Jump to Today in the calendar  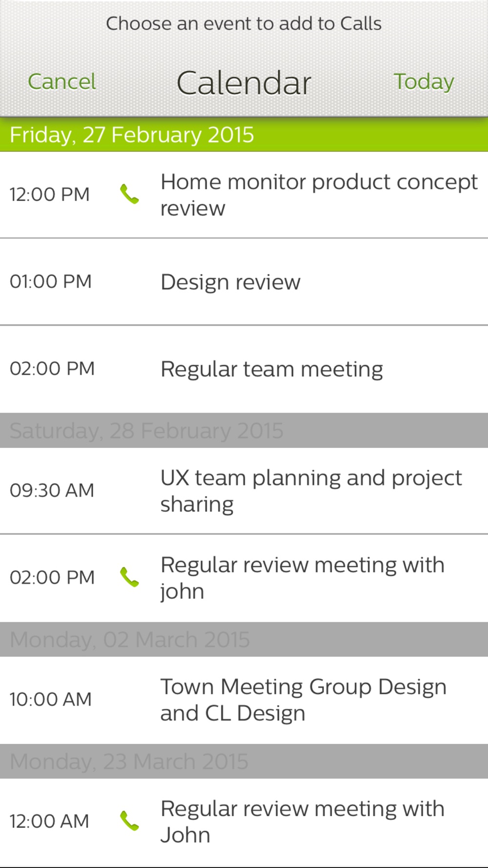pyautogui.click(x=424, y=82)
